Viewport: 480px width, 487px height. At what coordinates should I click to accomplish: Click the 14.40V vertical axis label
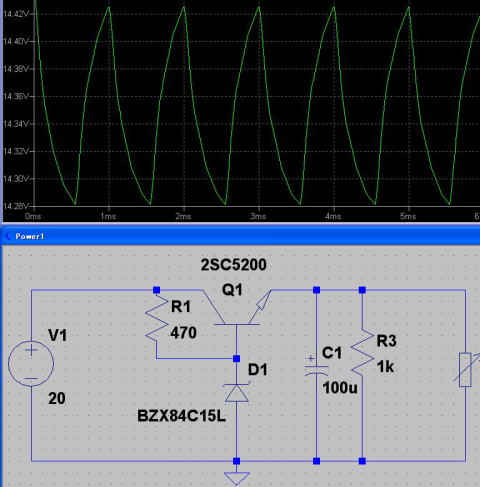click(x=15, y=41)
